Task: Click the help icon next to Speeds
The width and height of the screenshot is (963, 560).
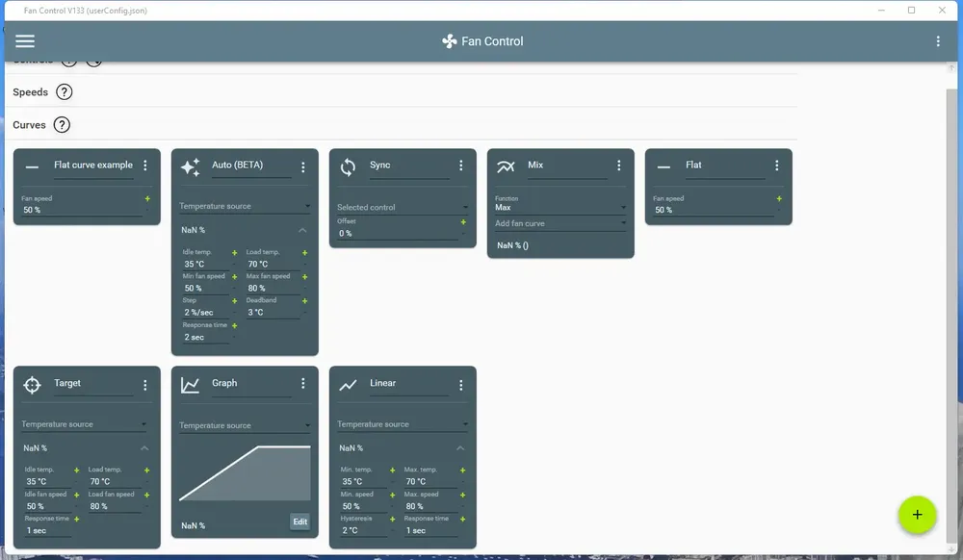Action: point(64,92)
